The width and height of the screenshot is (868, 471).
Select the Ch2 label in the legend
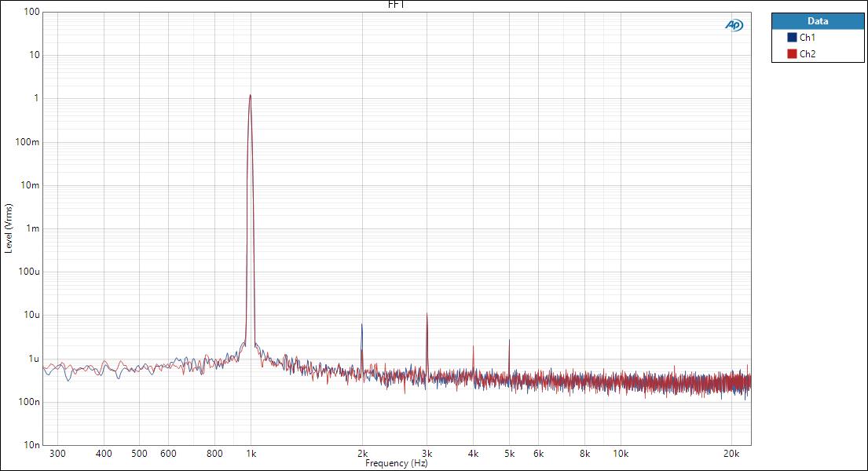point(808,54)
